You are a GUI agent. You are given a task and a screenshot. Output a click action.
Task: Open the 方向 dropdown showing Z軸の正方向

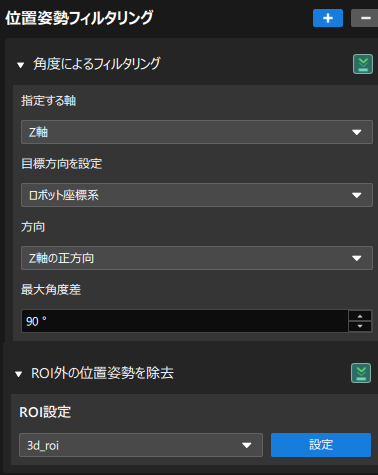point(197,258)
